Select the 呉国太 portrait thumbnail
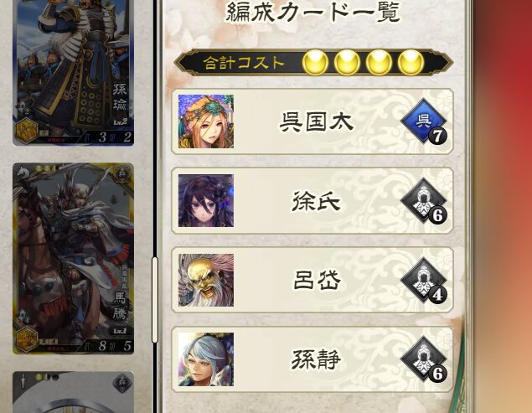Viewport: 532px width, 413px height. (x=206, y=121)
